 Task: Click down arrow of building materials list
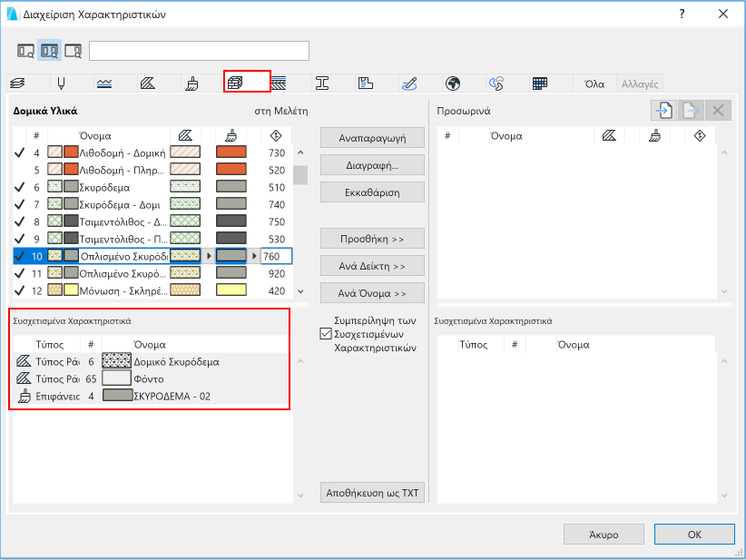(300, 291)
